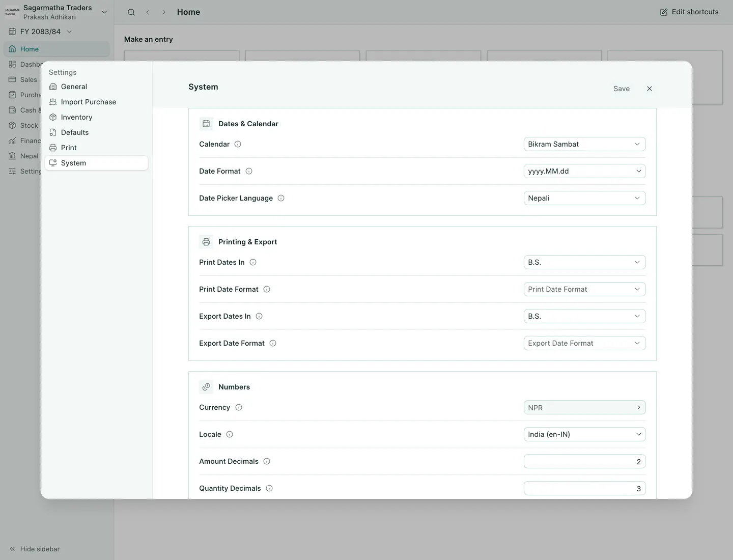Click the Dates & Calendar section heading
This screenshot has height=560, width=733.
point(248,124)
